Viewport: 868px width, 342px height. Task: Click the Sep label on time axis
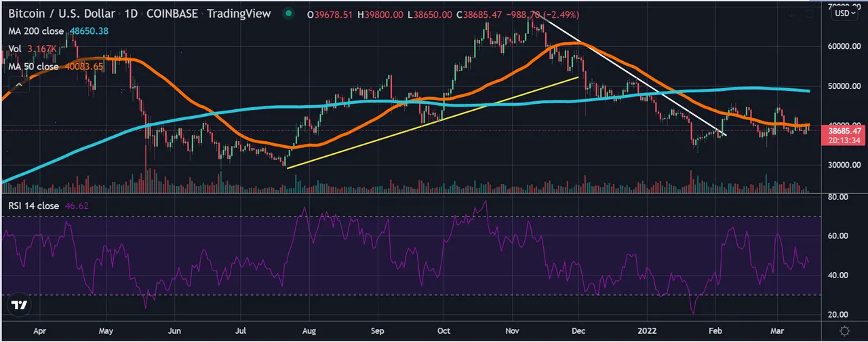(378, 332)
